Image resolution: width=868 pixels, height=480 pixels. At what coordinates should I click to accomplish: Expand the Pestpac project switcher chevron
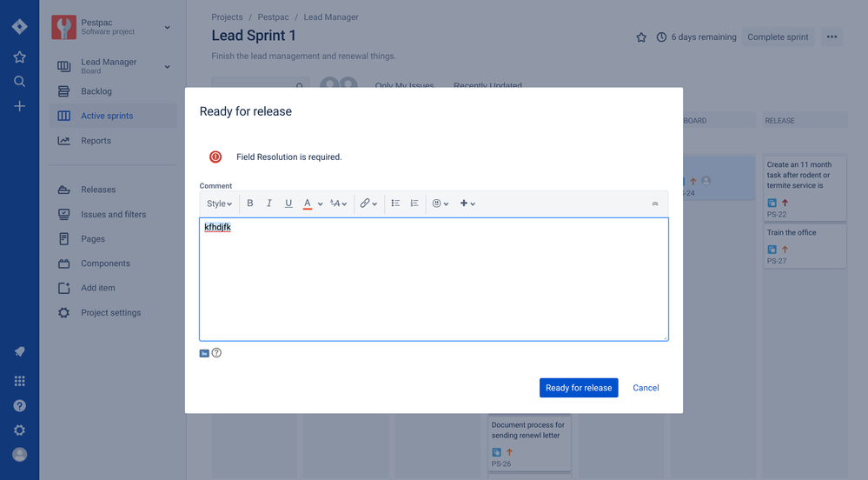(167, 27)
